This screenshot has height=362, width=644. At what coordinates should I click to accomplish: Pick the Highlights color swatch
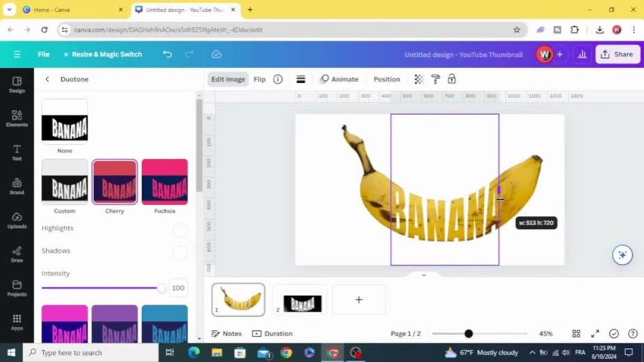pos(180,230)
